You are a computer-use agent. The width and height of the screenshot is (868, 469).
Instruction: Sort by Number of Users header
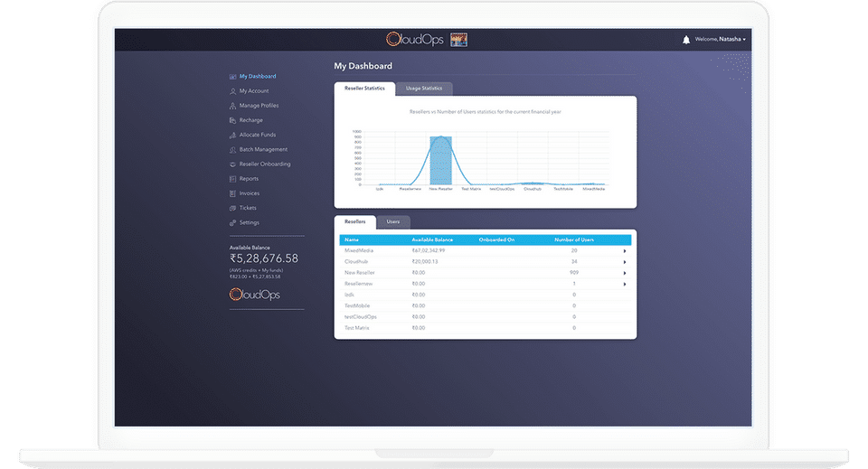574,240
